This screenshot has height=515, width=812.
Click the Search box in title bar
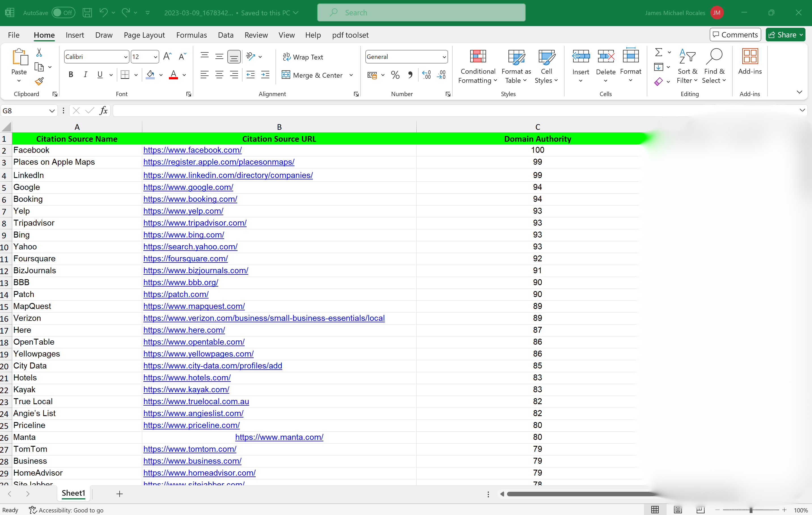pyautogui.click(x=421, y=13)
